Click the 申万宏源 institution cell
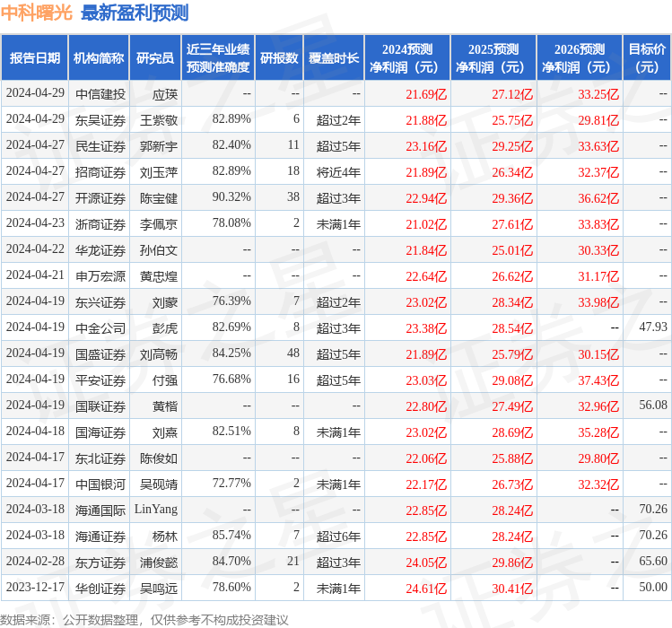The image size is (672, 628). click(x=100, y=276)
